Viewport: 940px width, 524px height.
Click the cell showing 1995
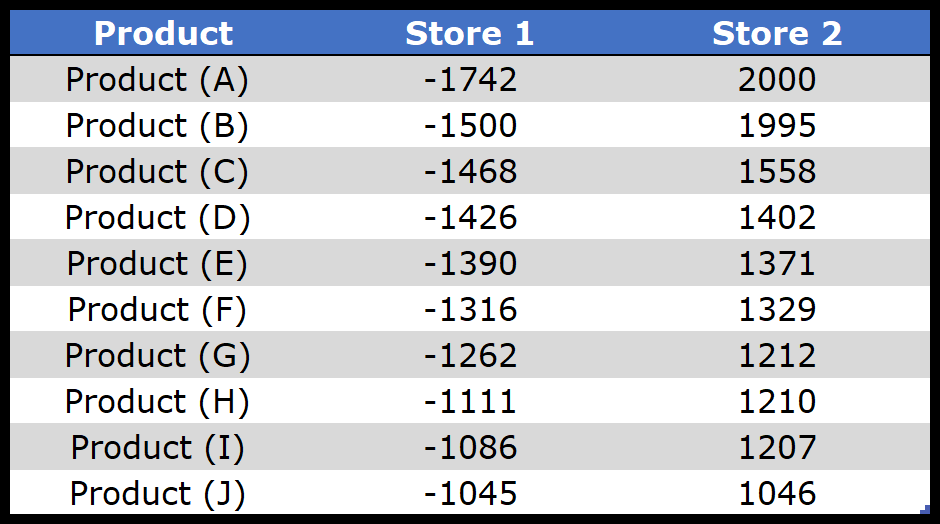click(x=777, y=125)
